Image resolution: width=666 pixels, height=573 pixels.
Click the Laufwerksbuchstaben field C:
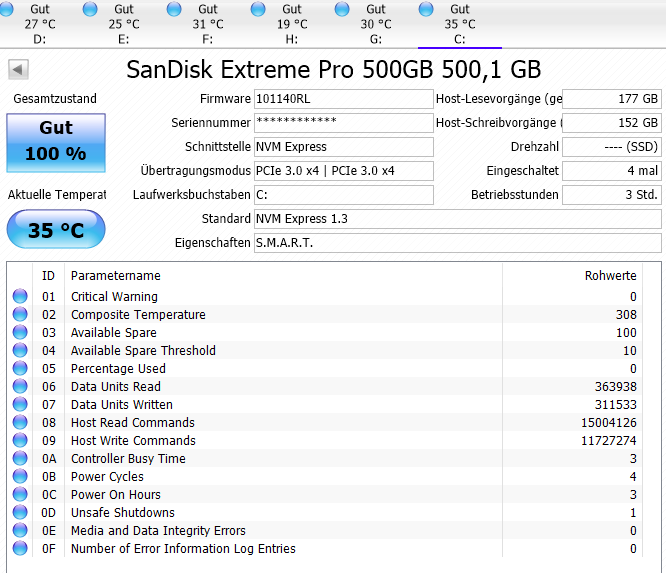coord(344,195)
